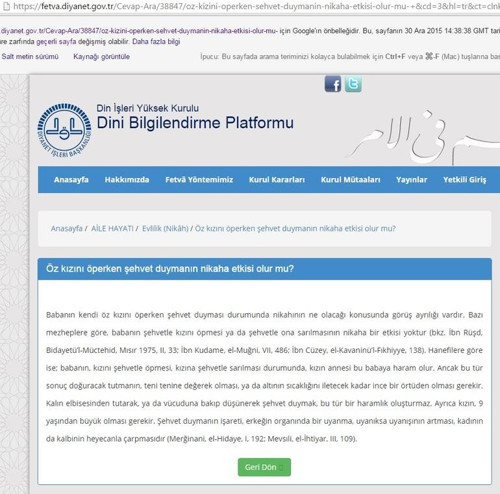
Task: Open the Evlilik (Nikâh) breadcrumb link
Action: (x=165, y=228)
